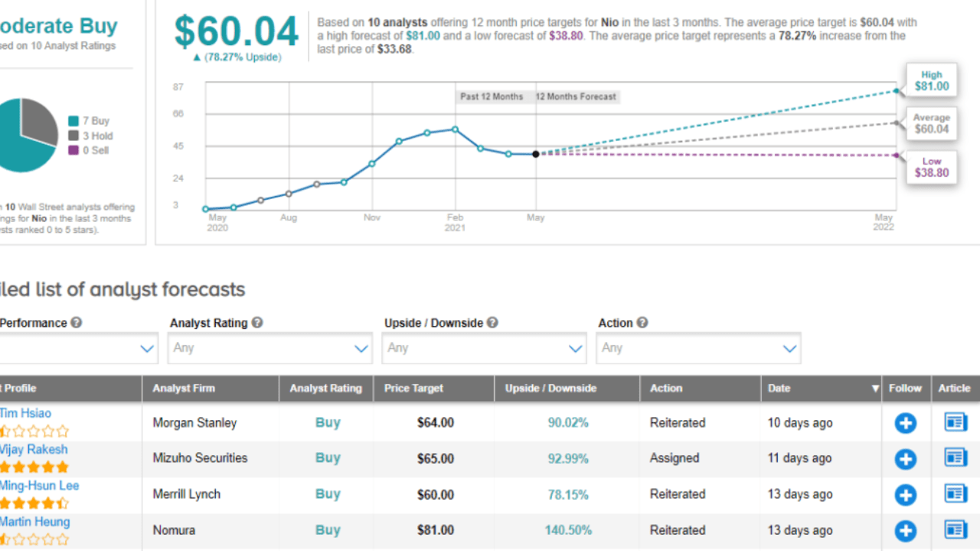
Task: Click help icon next to Action
Action: coord(642,323)
